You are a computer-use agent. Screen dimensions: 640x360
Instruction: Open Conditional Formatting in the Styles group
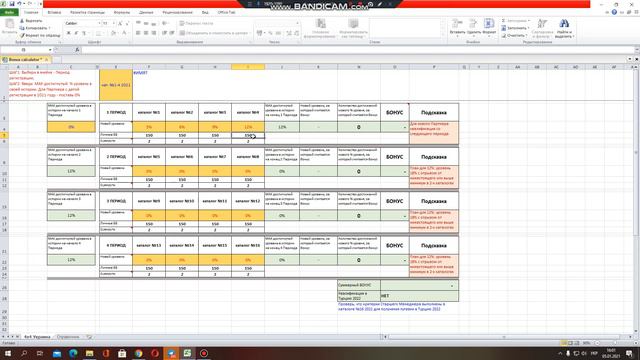click(321, 28)
